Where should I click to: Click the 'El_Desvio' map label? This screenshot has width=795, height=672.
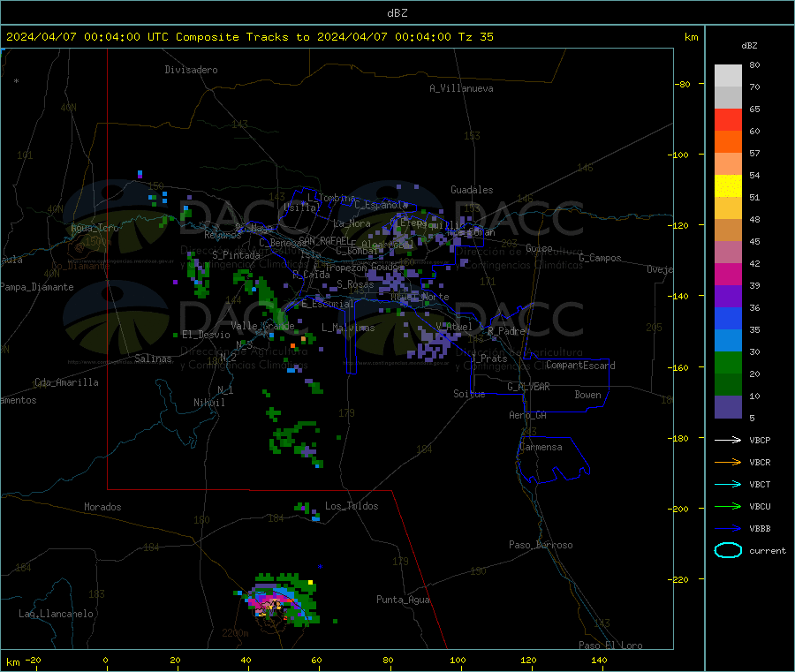coord(206,335)
